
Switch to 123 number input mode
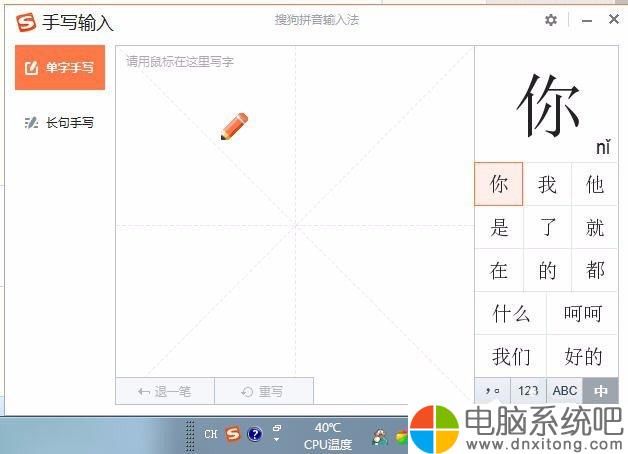click(528, 390)
